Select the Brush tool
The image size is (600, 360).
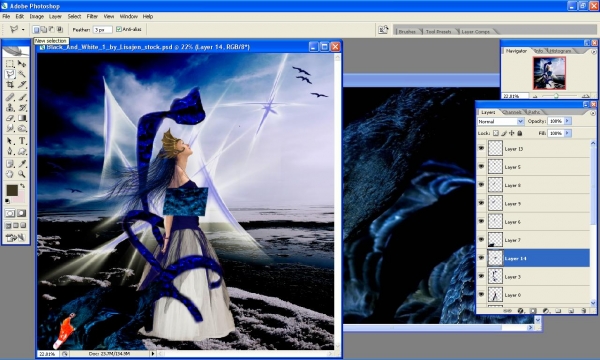click(22, 98)
